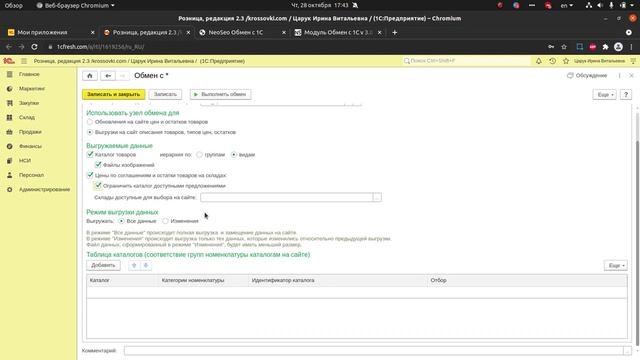Click Идентификатор каталога column header
The height and width of the screenshot is (360, 640).
tap(338, 280)
